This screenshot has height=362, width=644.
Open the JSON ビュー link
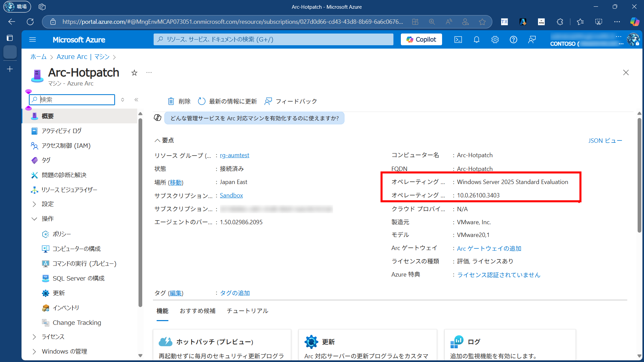click(605, 140)
